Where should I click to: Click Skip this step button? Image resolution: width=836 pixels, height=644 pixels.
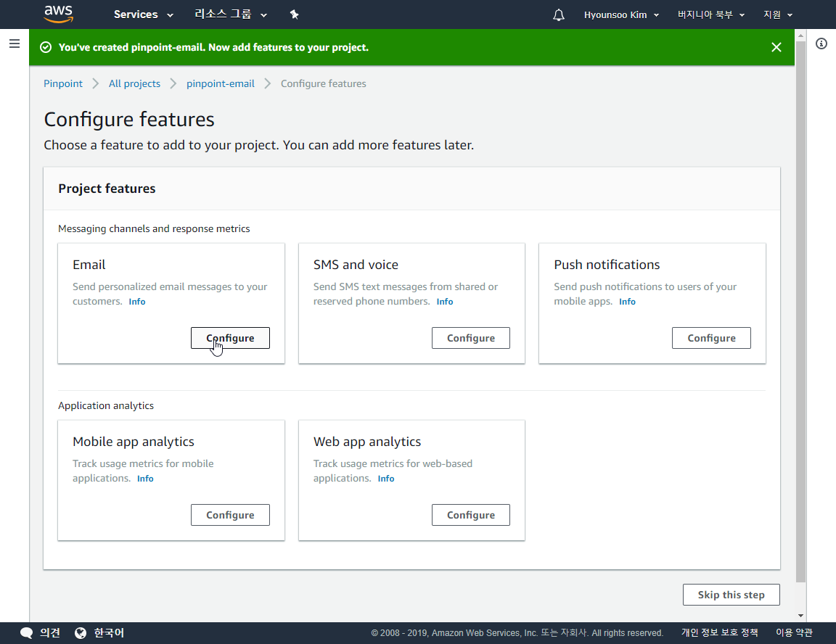731,595
